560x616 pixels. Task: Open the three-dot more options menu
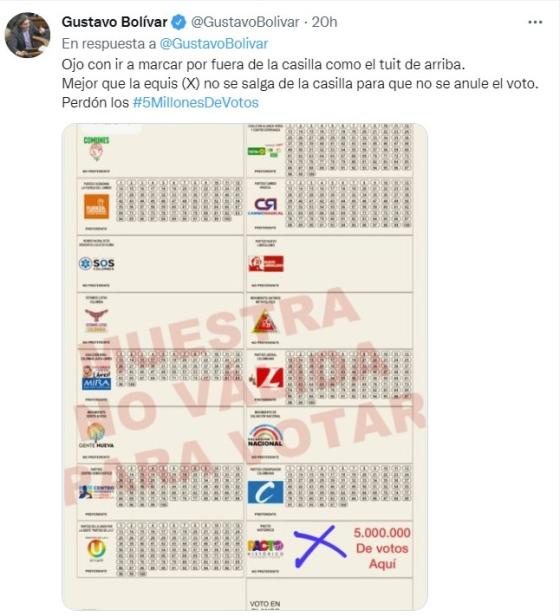tap(535, 22)
